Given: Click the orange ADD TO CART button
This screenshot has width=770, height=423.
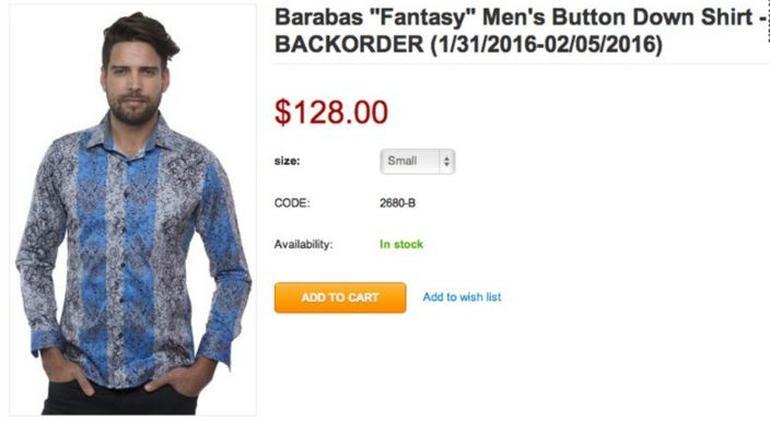Looking at the screenshot, I should (340, 297).
